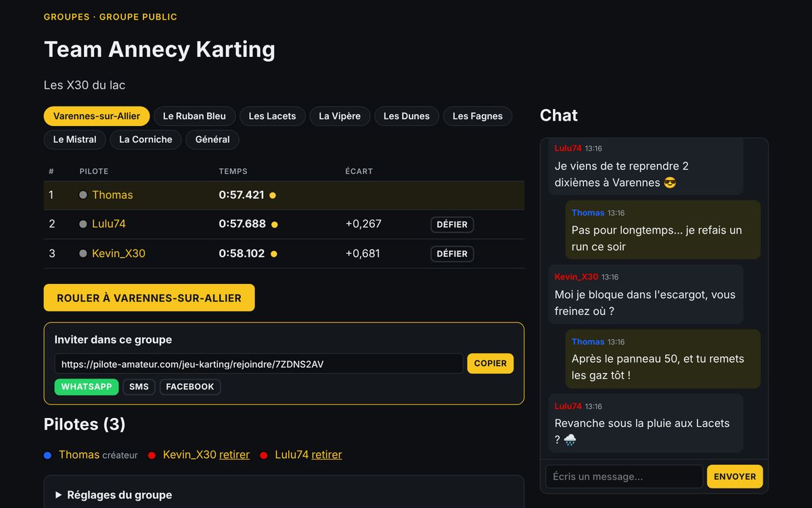Share the invite by SMS
Screen dimensions: 812x508
[139, 387]
